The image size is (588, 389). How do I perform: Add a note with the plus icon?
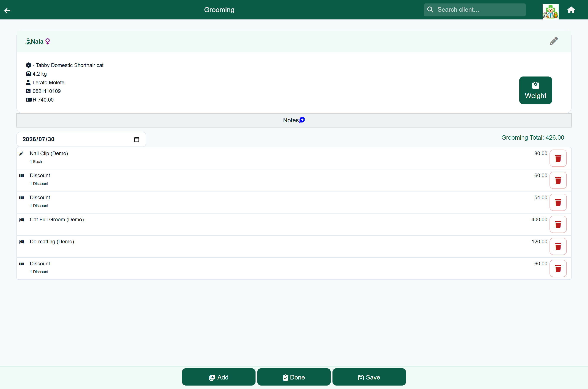[x=302, y=120]
